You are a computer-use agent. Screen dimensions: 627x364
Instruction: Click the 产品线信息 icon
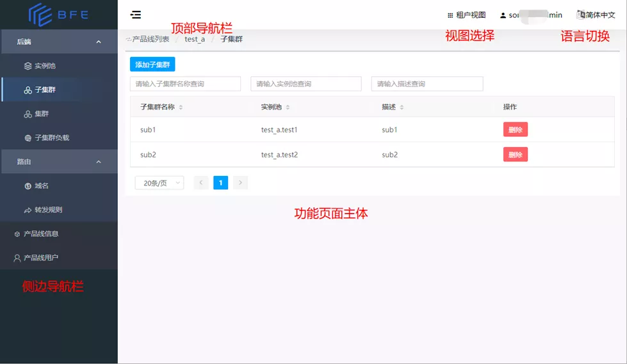pyautogui.click(x=17, y=234)
